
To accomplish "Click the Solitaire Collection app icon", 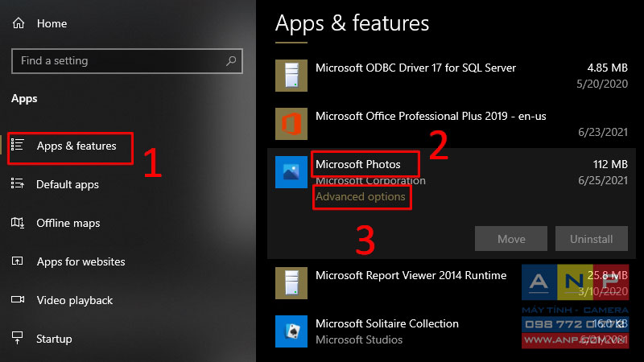I will coord(291,331).
